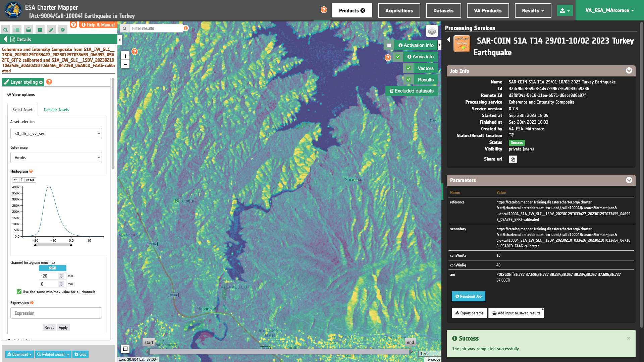644x362 pixels.
Task: Open the VA_ESA_MArcorace user menu
Action: coord(609,10)
